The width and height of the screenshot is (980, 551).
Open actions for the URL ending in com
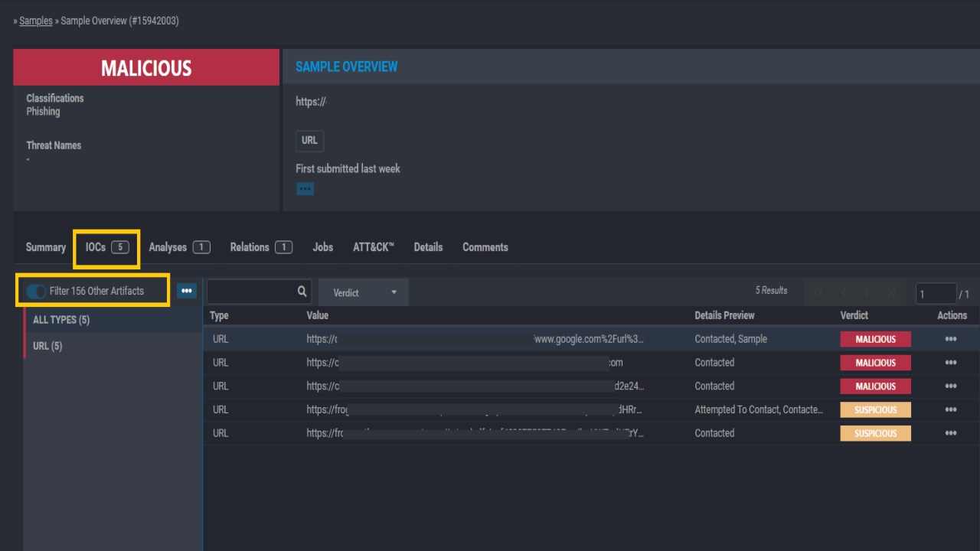(951, 363)
